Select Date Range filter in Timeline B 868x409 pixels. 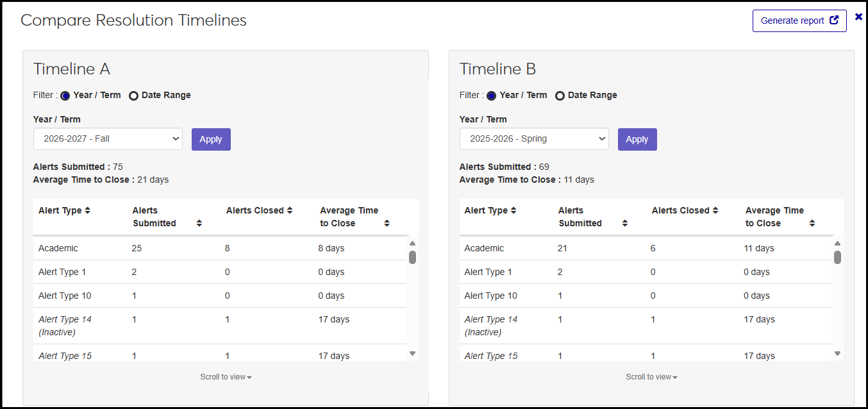click(560, 96)
